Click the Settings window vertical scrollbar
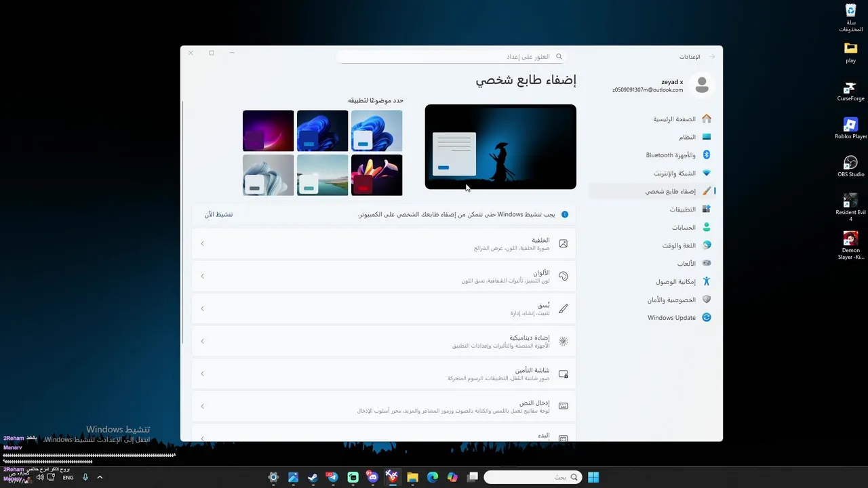This screenshot has height=488, width=868. pyautogui.click(x=183, y=222)
